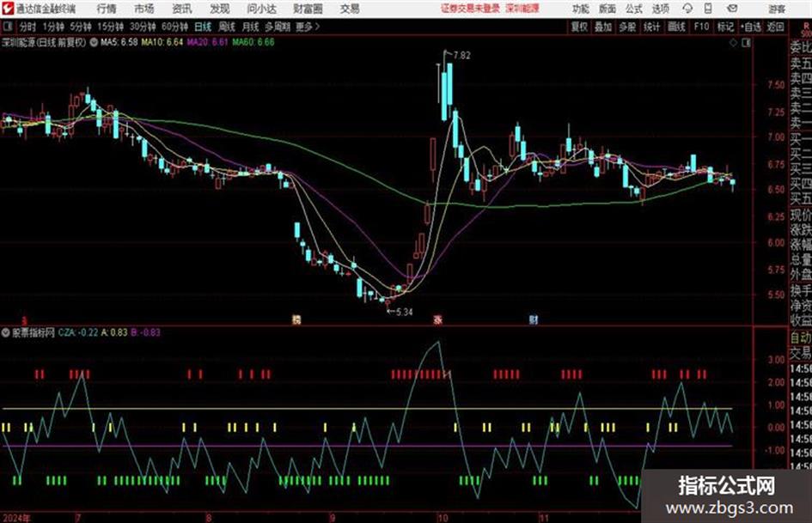Image resolution: width=812 pixels, height=523 pixels.
Task: Click the 财 event marker on the date axis
Action: (x=534, y=319)
